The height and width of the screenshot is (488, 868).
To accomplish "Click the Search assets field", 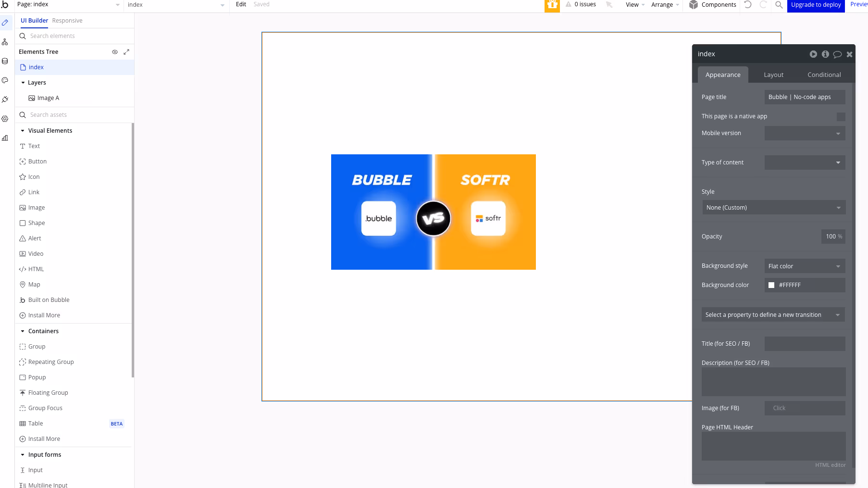I will 75,115.
